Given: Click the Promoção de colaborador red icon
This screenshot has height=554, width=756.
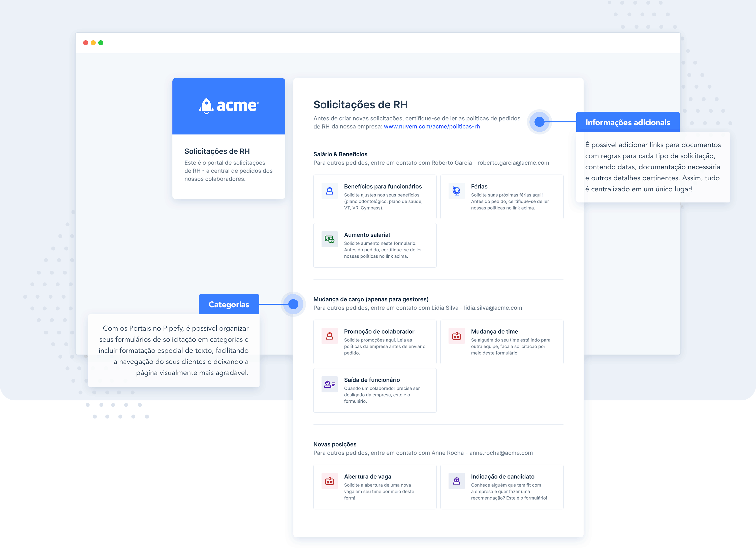Looking at the screenshot, I should (x=329, y=336).
